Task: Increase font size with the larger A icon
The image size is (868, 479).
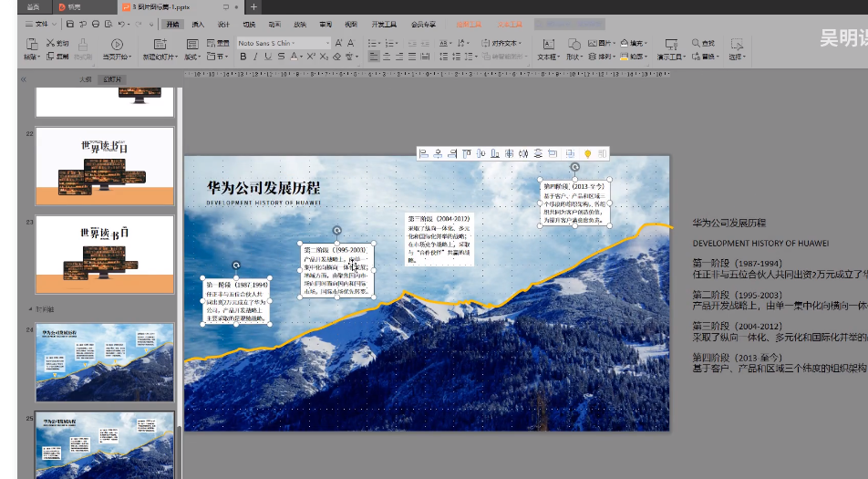Action: 339,43
